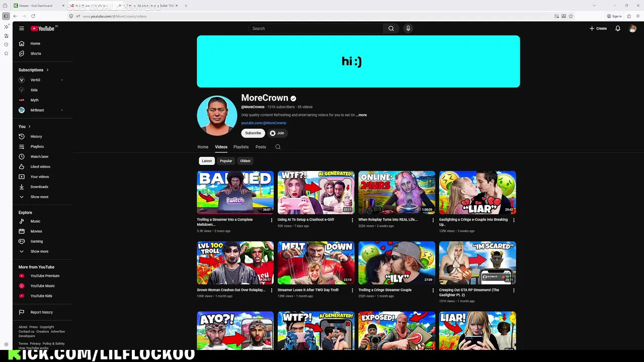This screenshot has width=644, height=362.
Task: Click the search magnifier button
Action: 391,28
